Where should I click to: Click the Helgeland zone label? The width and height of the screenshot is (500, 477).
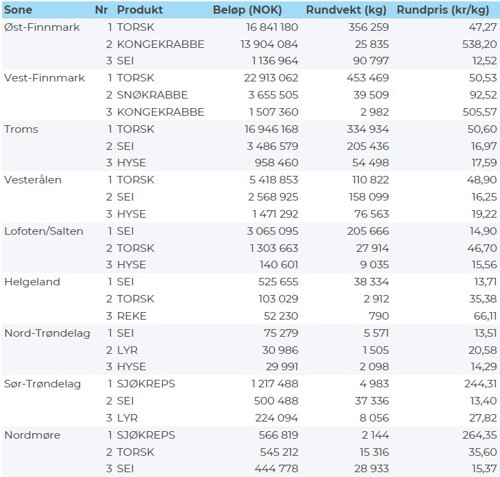click(x=32, y=282)
